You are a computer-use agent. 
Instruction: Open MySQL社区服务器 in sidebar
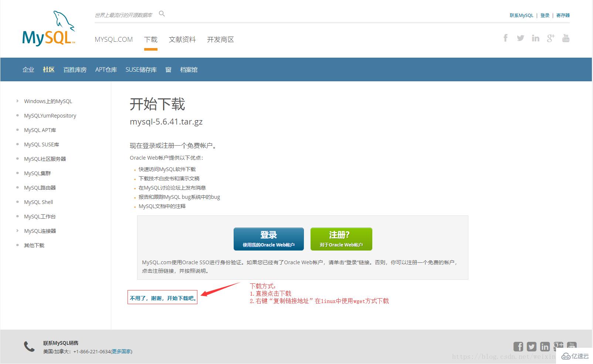(x=45, y=159)
